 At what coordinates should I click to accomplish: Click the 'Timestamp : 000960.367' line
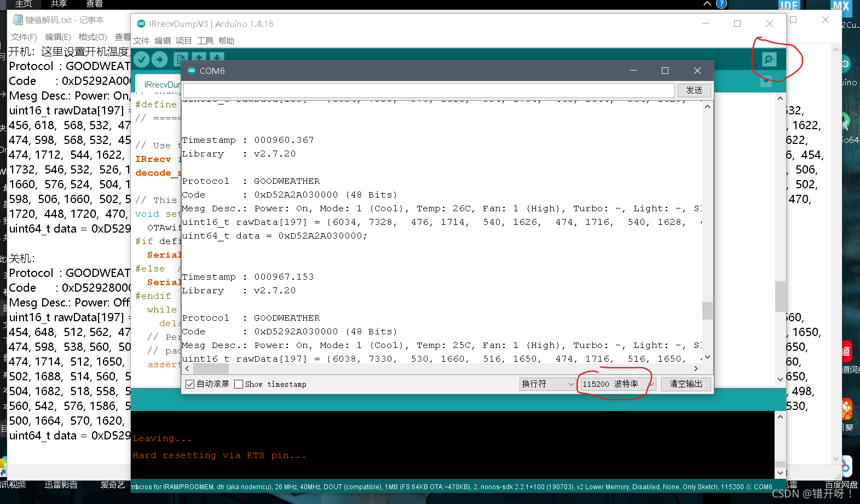pos(248,140)
